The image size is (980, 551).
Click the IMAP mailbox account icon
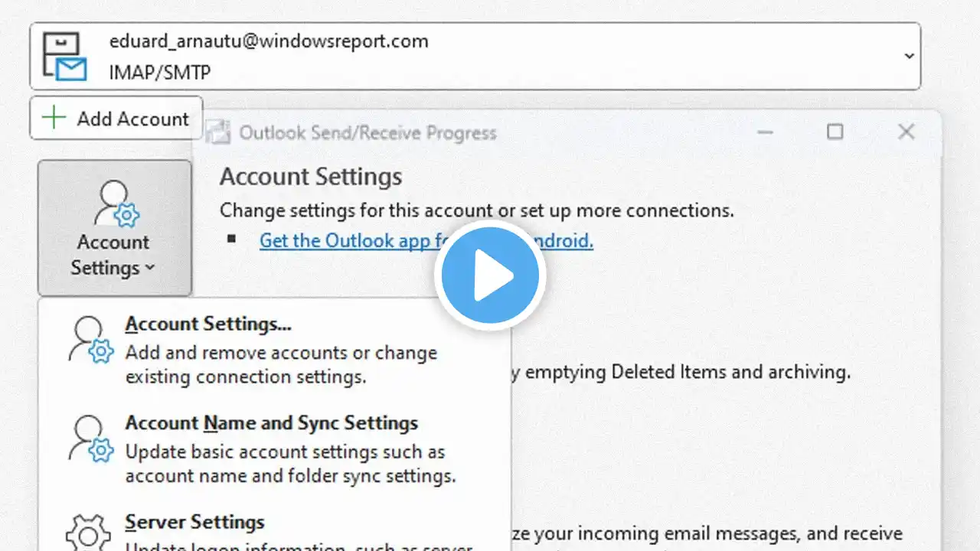(64, 57)
